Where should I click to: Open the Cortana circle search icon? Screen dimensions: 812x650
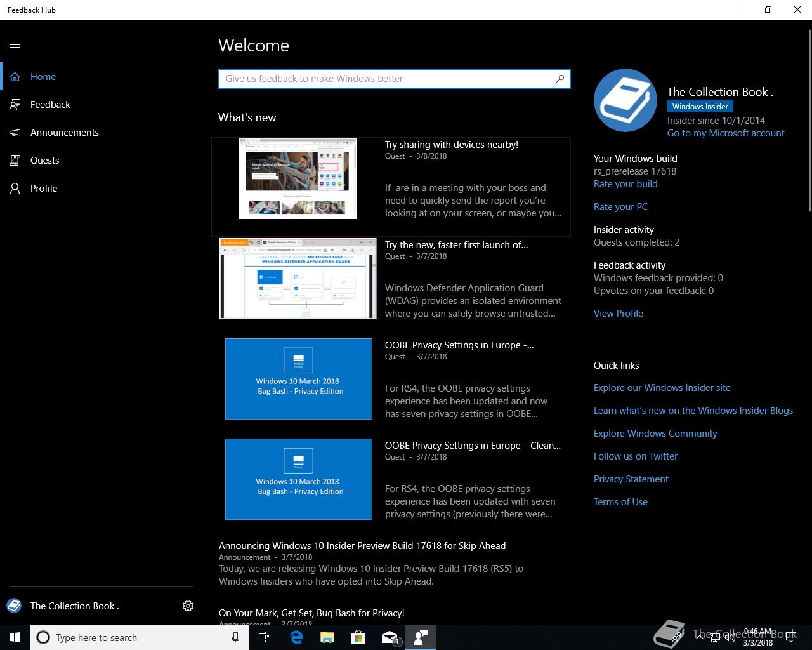(x=43, y=637)
